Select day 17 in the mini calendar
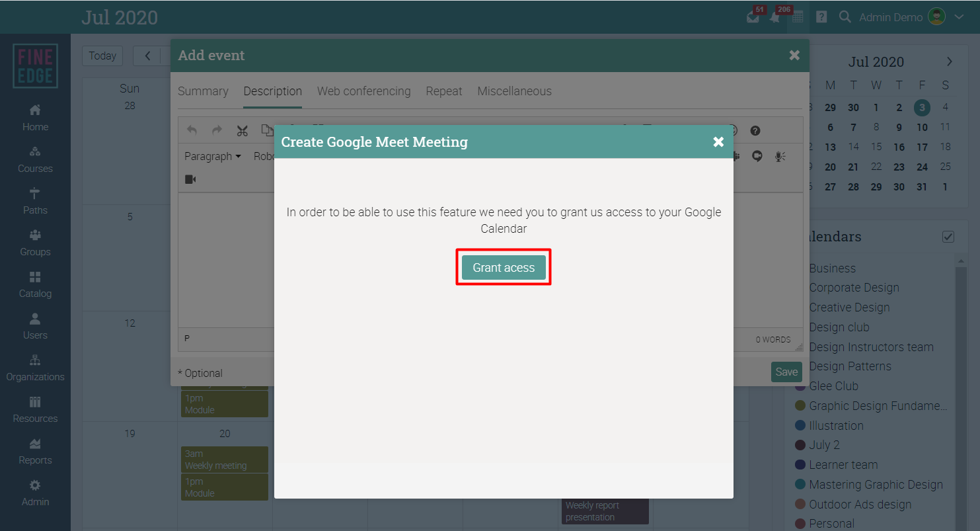This screenshot has height=531, width=980. (922, 147)
